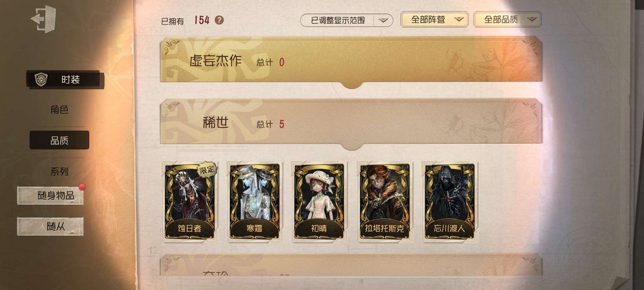Select the 品质 sorting tab
Screen dimensions: 644x290
[x=59, y=140]
